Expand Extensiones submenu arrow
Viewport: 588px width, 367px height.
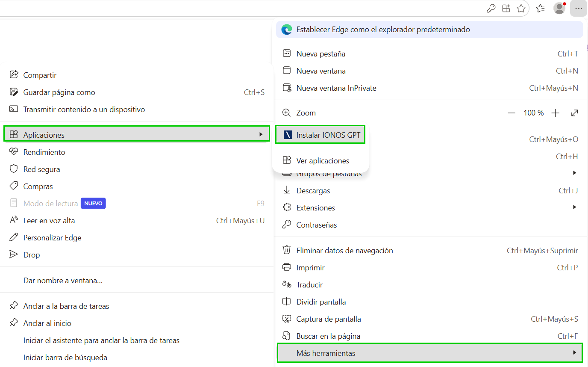574,207
